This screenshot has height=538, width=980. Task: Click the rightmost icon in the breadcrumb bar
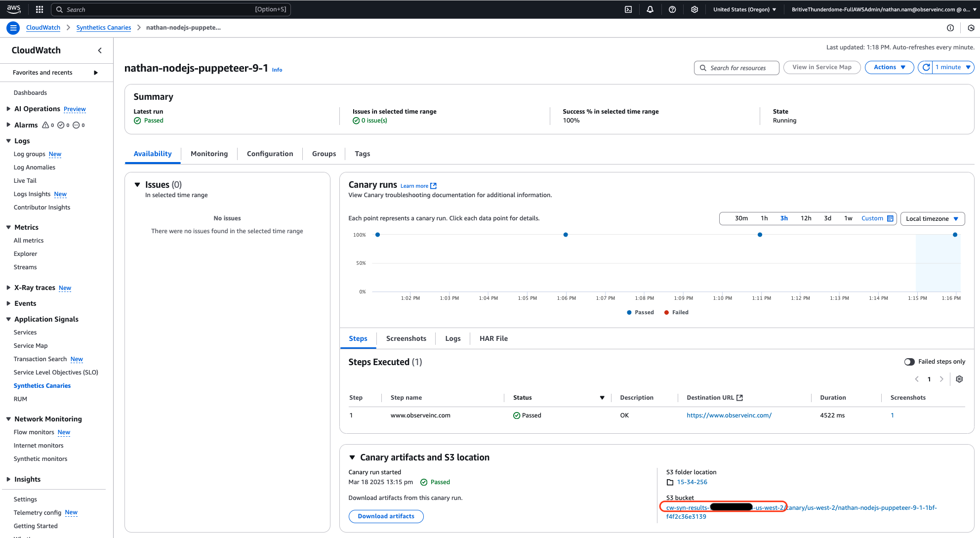tap(971, 28)
